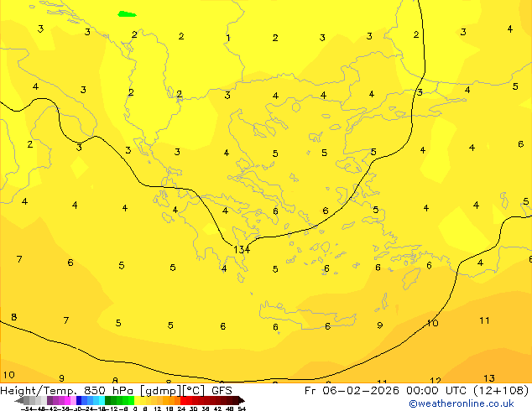
Task: Click the bright red swatch on the legend
Action: coord(183,400)
